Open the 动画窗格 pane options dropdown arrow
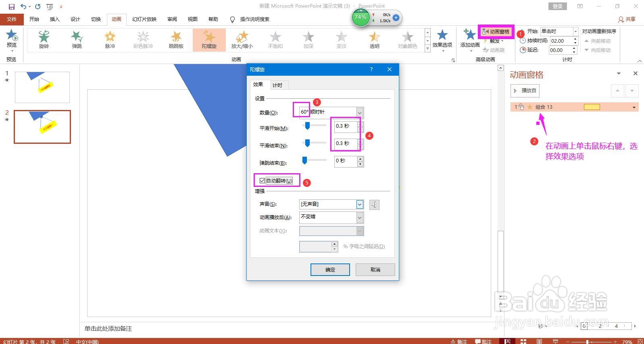Image resolution: width=644 pixels, height=344 pixels. tap(619, 73)
